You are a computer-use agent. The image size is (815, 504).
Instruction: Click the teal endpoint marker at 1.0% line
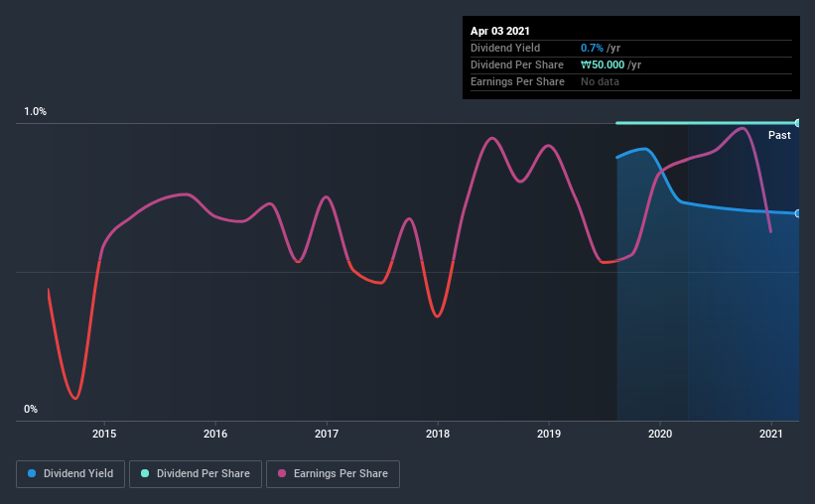pos(797,123)
